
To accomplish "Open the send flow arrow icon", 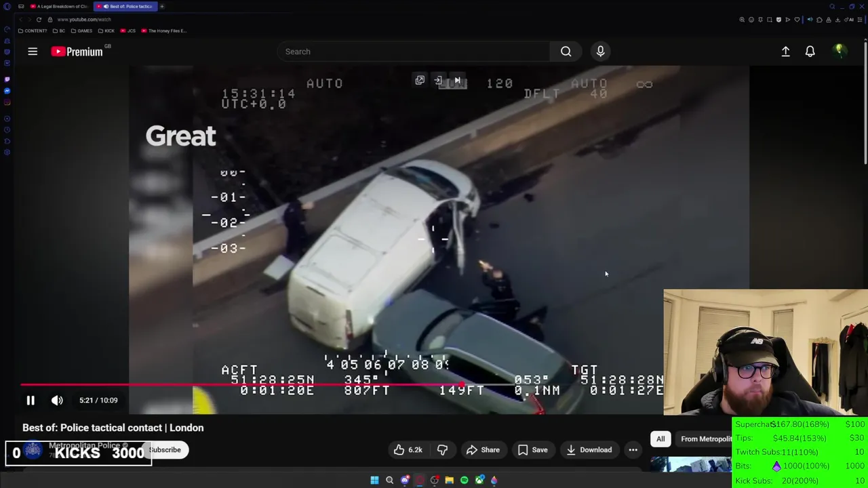I will [788, 20].
